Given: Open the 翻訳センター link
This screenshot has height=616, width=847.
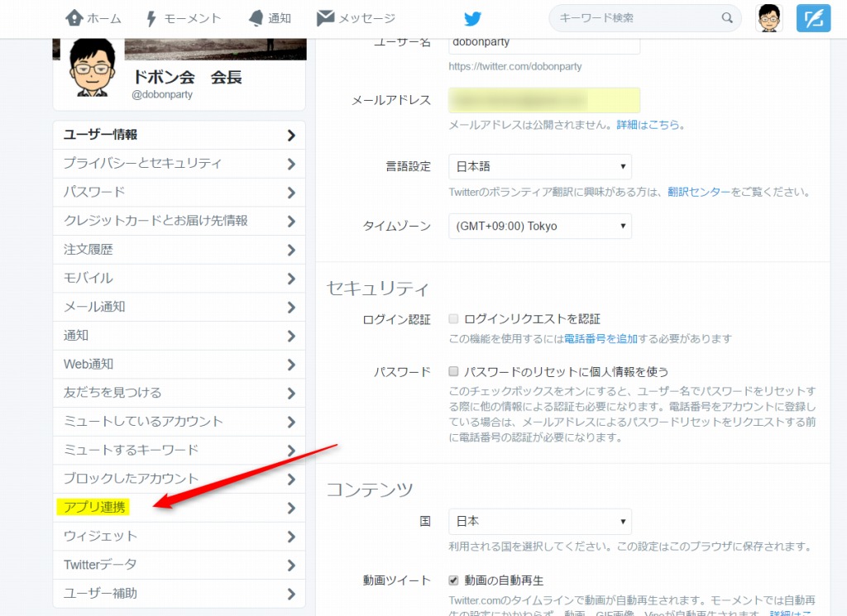Looking at the screenshot, I should [x=699, y=192].
